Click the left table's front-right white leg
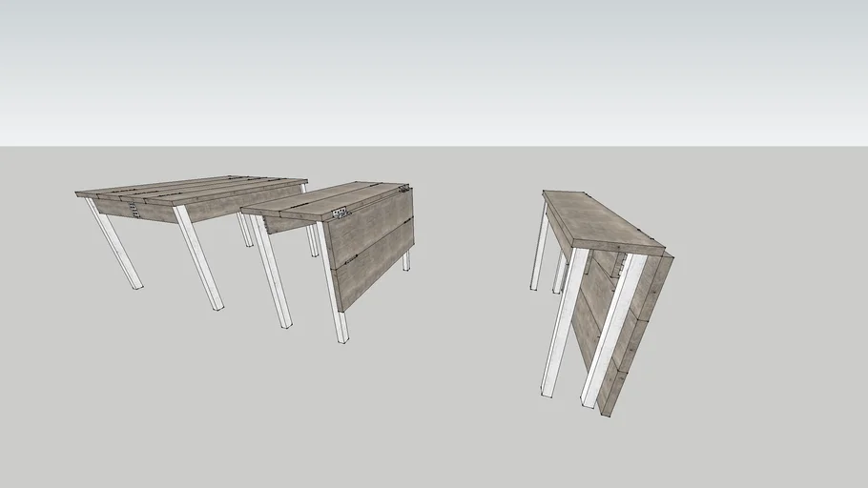 coord(200,261)
